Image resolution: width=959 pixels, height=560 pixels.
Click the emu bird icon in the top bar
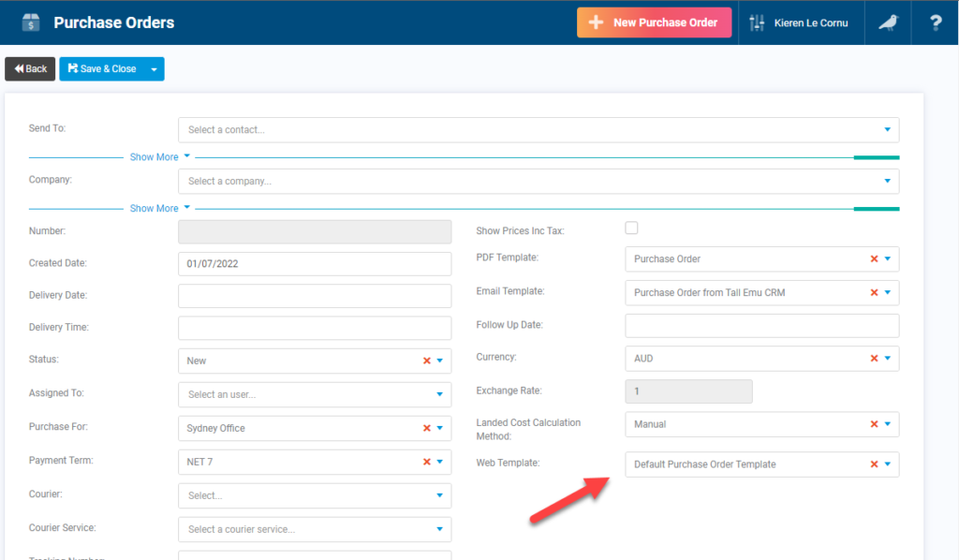click(x=887, y=22)
